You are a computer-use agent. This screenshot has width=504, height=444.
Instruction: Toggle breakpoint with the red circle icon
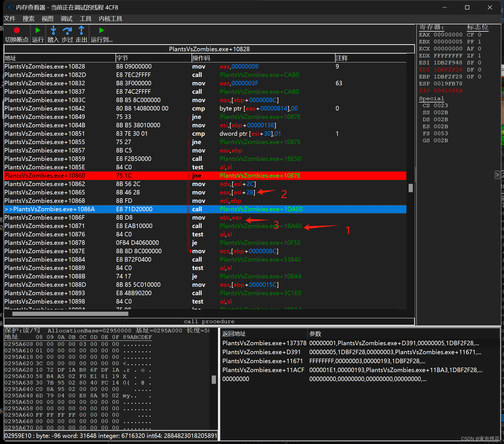tap(17, 30)
